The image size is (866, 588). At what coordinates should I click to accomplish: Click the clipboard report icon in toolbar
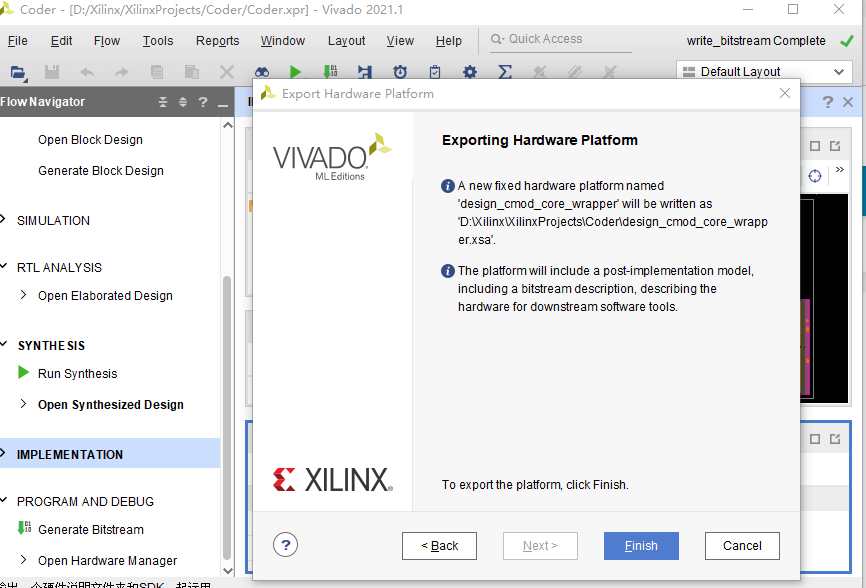coord(435,72)
